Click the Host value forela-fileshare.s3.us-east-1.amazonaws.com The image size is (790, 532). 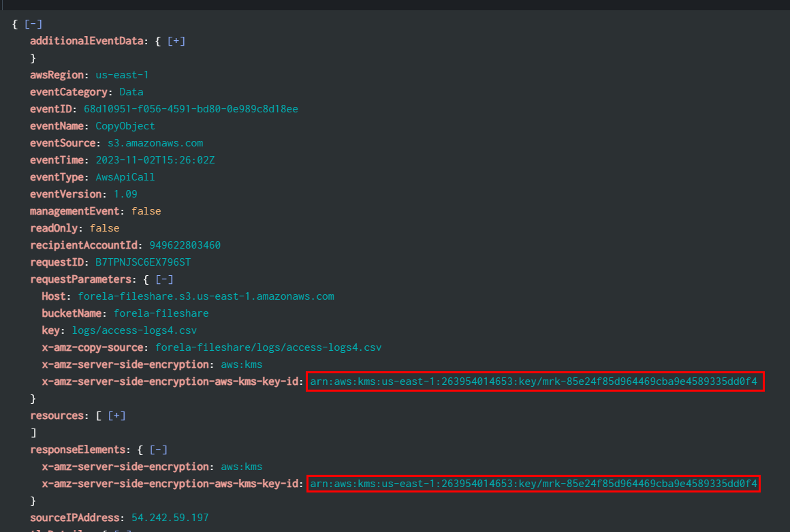(x=206, y=296)
